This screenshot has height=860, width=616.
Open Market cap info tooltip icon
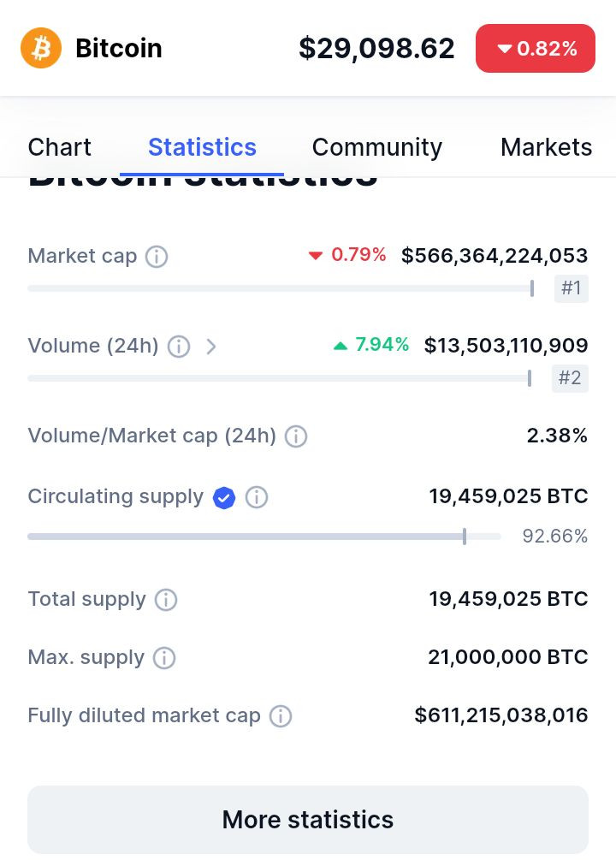(157, 256)
